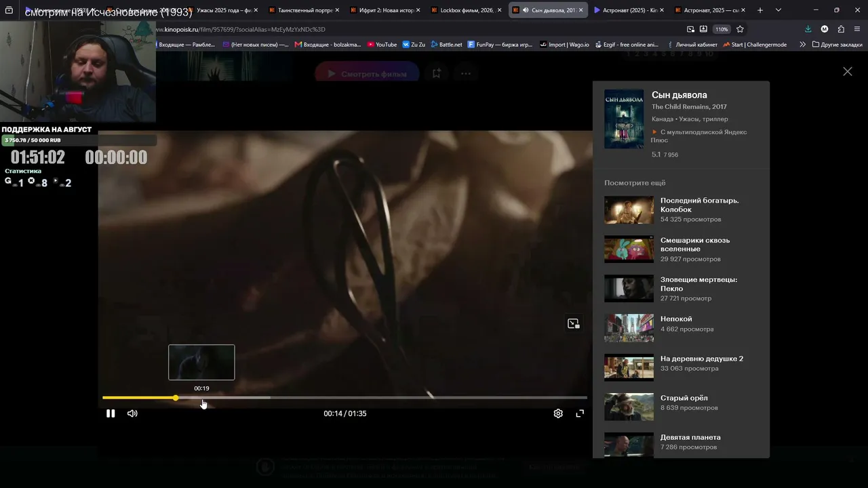Open the browser downloads panel
This screenshot has width=868, height=488.
pos(808,29)
